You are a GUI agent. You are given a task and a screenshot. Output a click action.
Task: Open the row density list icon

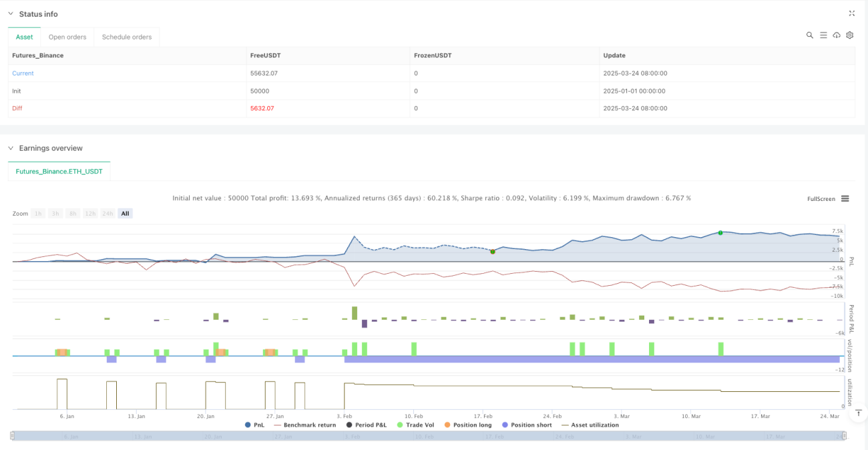coord(823,35)
